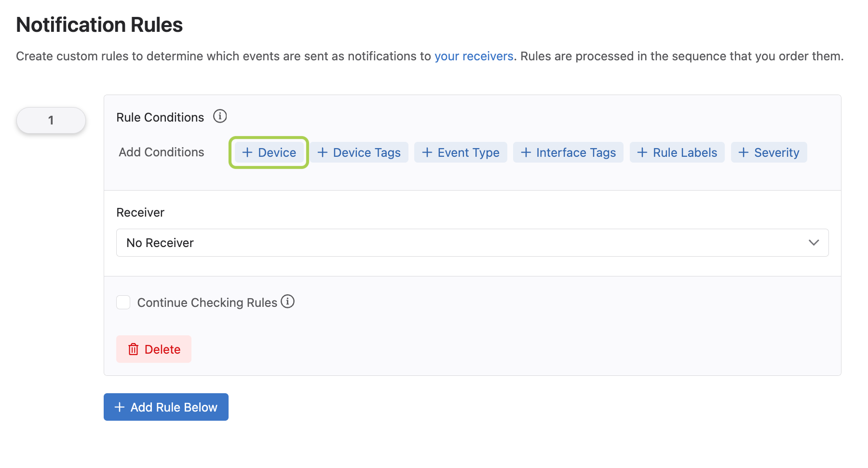The width and height of the screenshot is (868, 468).
Task: Click info icon next to Continue Checking Rules
Action: click(x=287, y=302)
